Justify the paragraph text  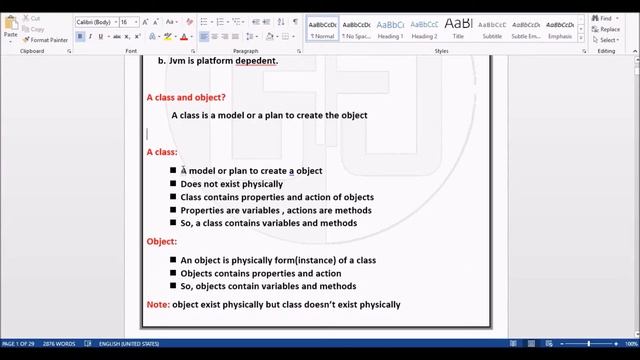pyautogui.click(x=236, y=37)
